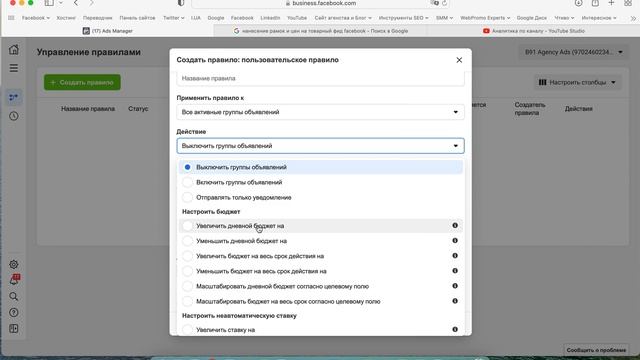Screen dimensions: 640x360
Task: Show info for increase bid option
Action: tap(455, 329)
